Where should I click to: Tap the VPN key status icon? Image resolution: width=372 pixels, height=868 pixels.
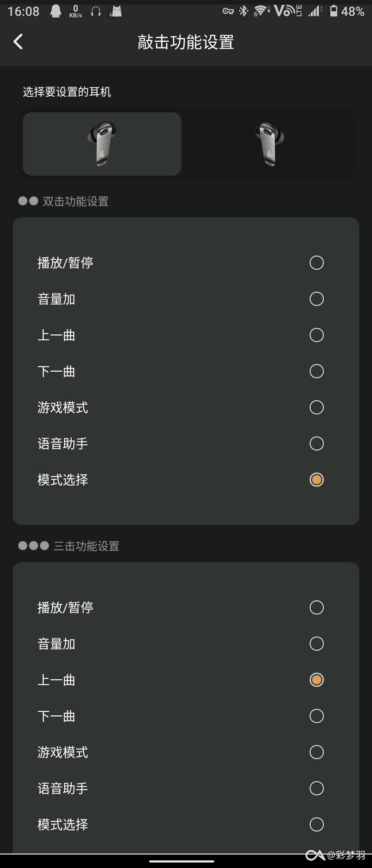[228, 11]
